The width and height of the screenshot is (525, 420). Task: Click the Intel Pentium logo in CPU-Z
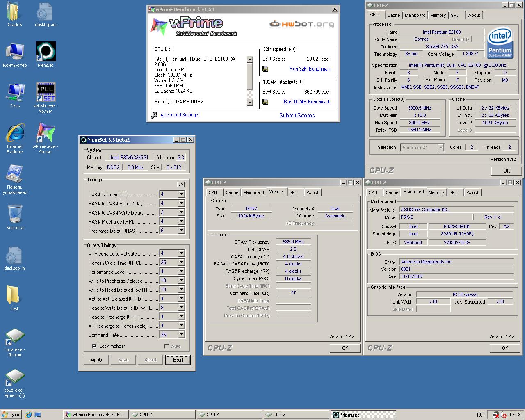pos(500,43)
